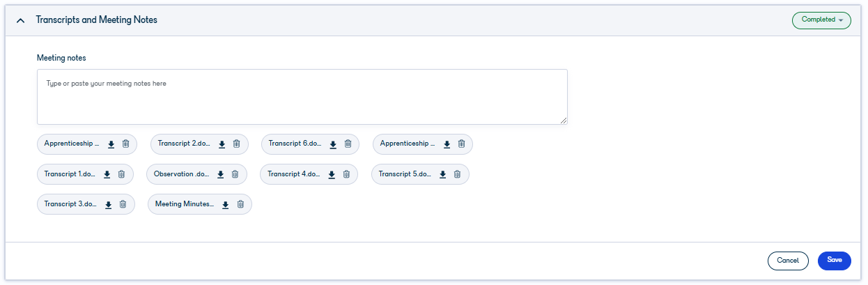Delete the Observation file
Image resolution: width=868 pixels, height=285 pixels.
click(x=235, y=174)
